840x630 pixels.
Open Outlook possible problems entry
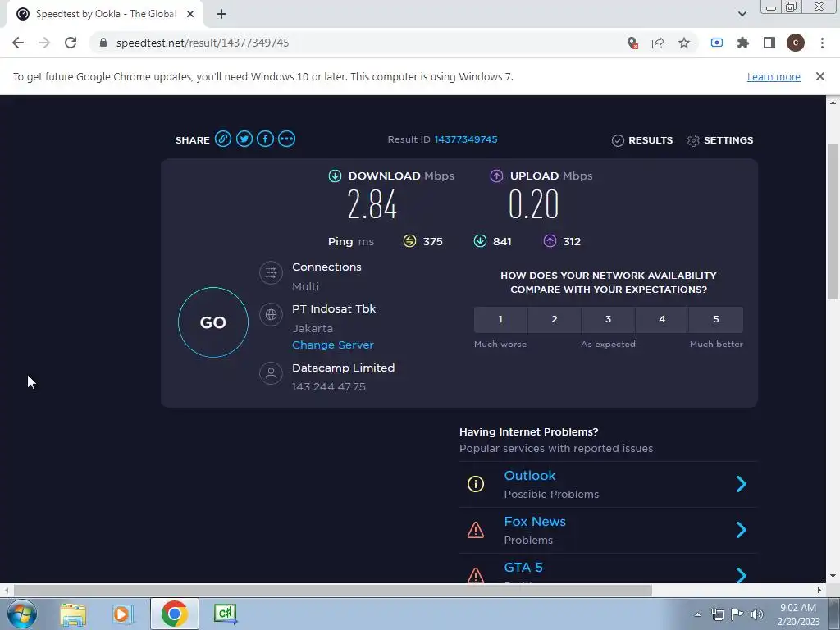(x=608, y=484)
